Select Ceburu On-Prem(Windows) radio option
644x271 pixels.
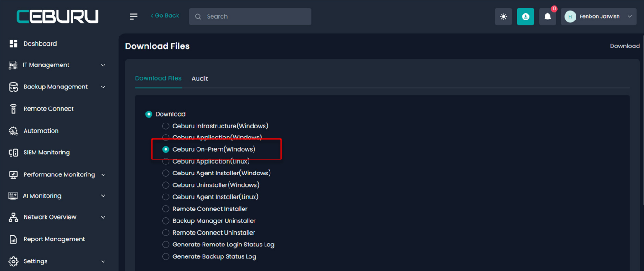pos(166,149)
